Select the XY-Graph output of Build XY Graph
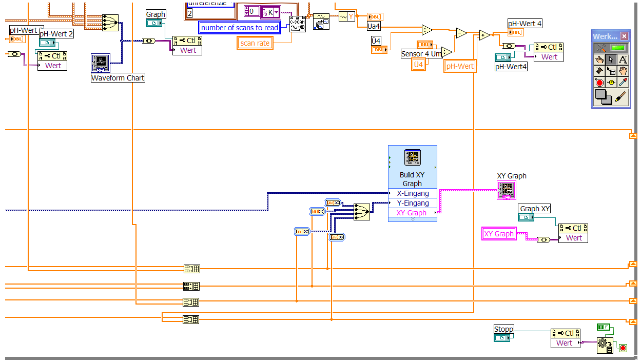 [x=413, y=213]
